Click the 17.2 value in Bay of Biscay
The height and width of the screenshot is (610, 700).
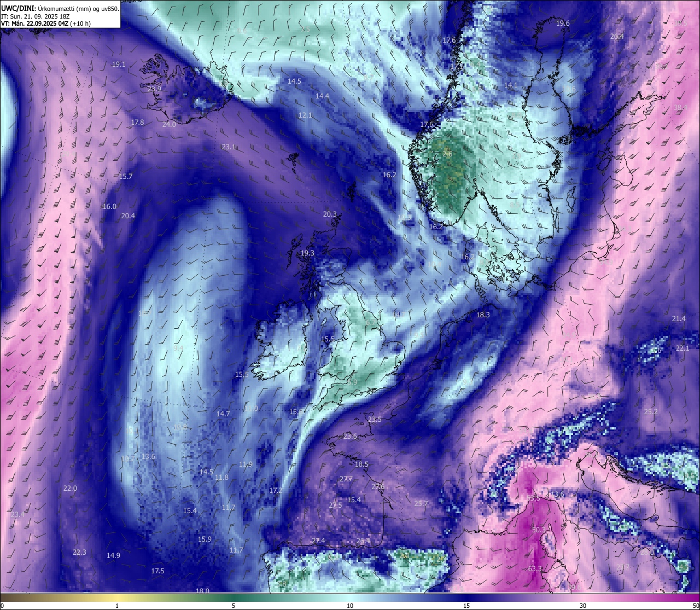click(276, 491)
